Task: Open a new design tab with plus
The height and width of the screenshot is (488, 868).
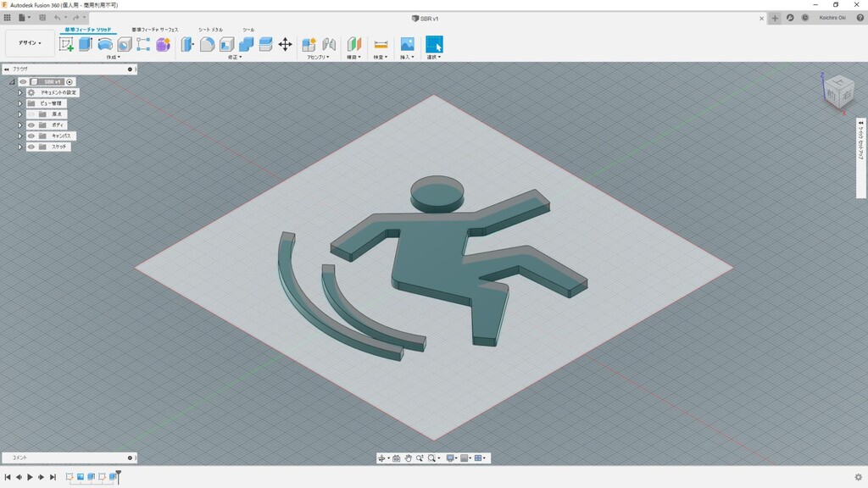Action: (775, 19)
